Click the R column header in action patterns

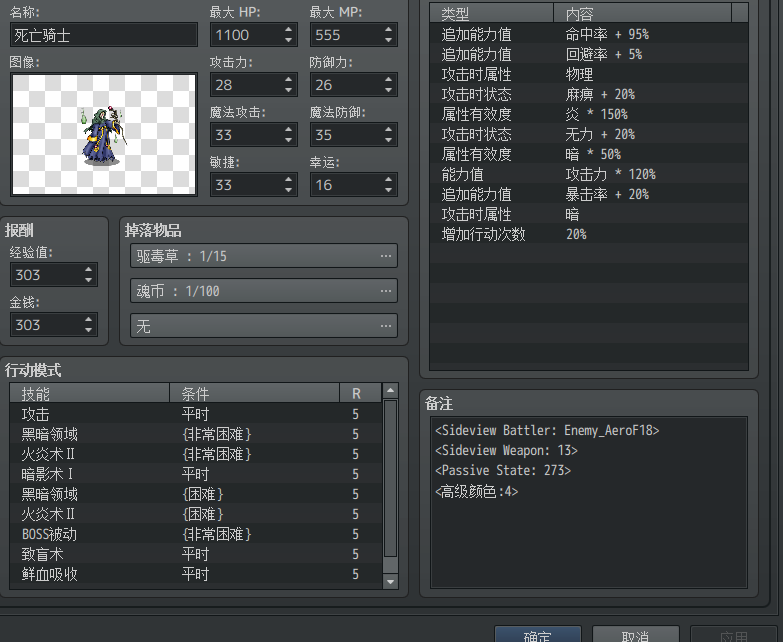coord(361,393)
